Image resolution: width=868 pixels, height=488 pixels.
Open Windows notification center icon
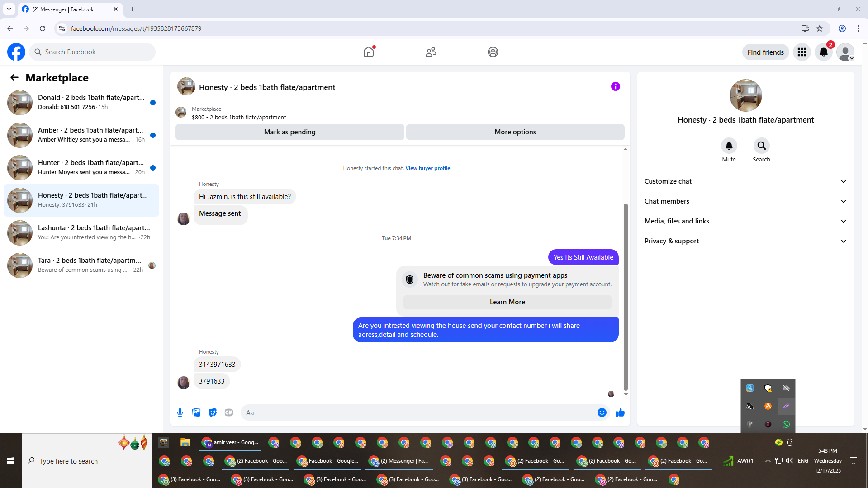pyautogui.click(x=854, y=461)
